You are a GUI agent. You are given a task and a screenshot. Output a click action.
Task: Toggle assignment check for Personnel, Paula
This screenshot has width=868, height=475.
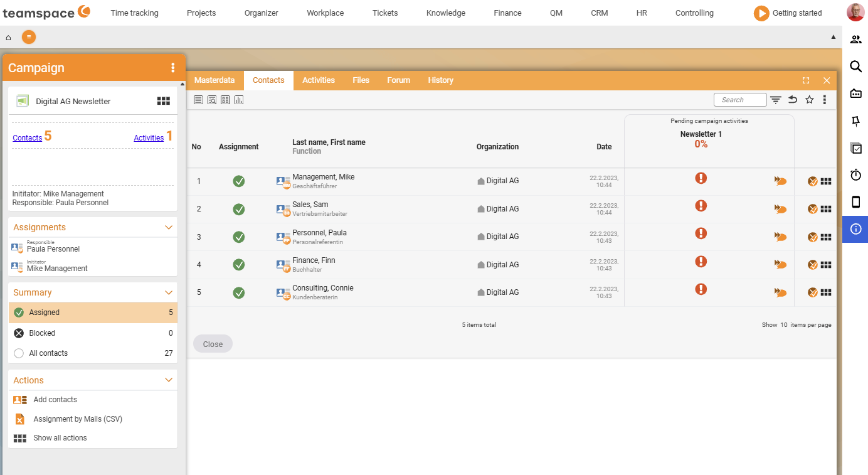point(239,237)
